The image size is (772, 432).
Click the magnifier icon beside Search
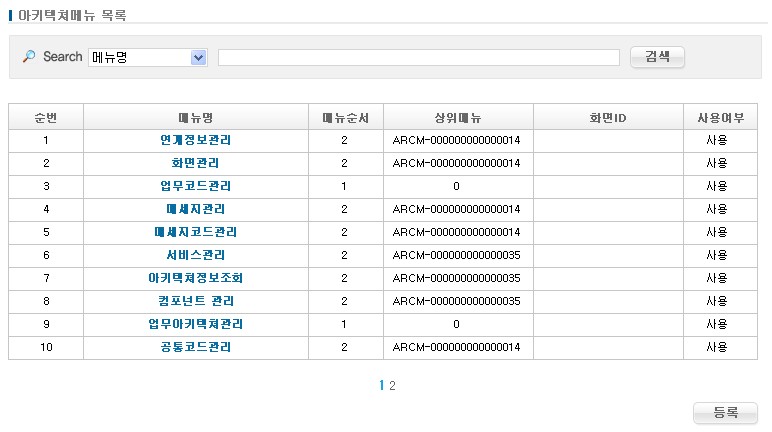pos(28,57)
